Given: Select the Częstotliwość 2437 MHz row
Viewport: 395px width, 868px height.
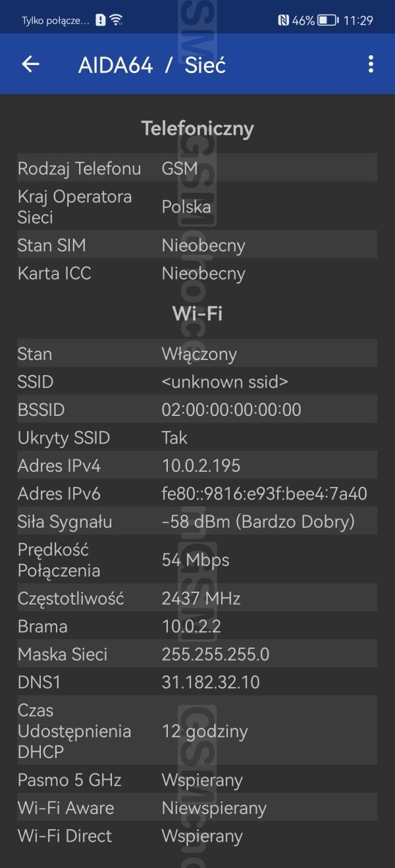Looking at the screenshot, I should tap(197, 598).
